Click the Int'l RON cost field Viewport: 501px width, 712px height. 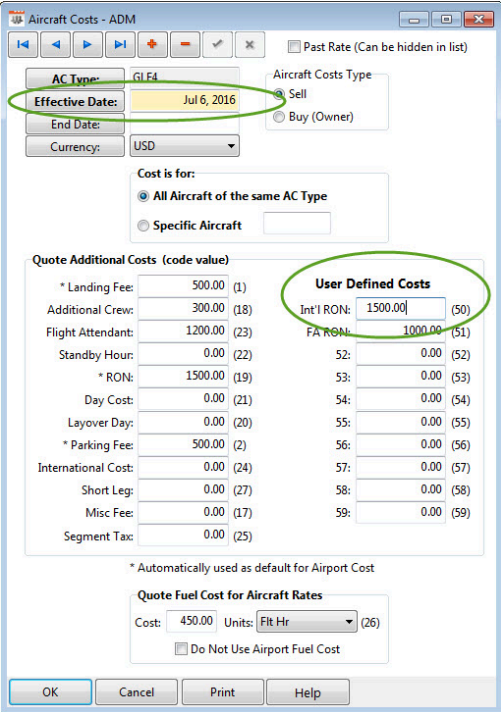[x=400, y=308]
